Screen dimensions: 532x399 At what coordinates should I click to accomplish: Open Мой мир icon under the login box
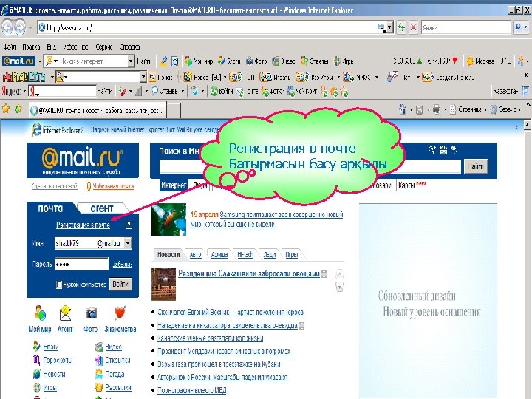click(40, 313)
